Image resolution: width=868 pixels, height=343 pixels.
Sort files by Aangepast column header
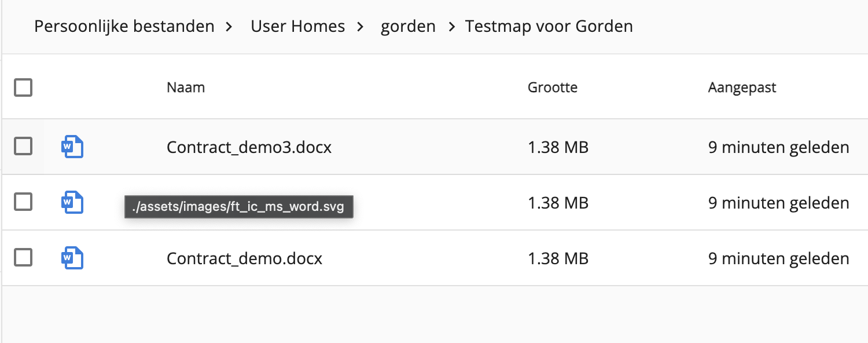[742, 88]
